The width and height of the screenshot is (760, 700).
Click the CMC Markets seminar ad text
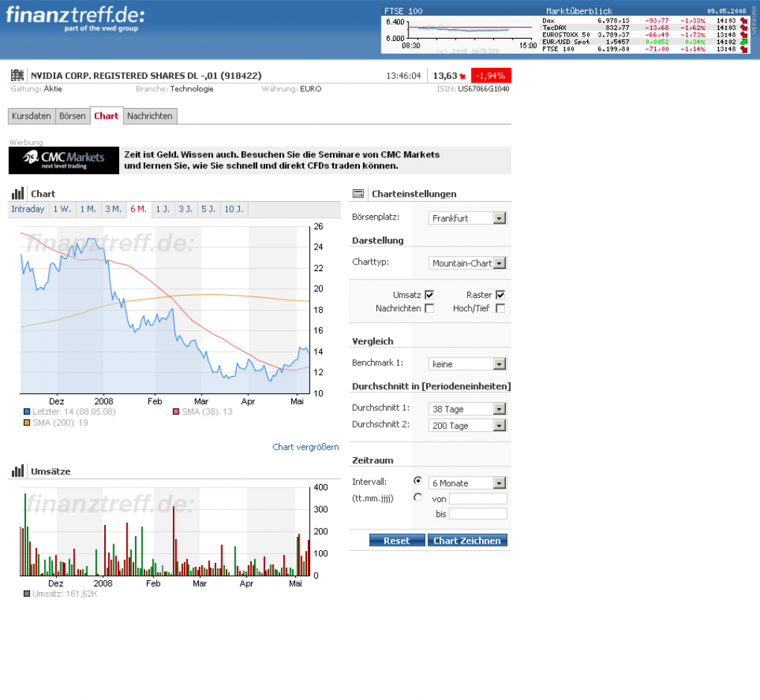(282, 160)
